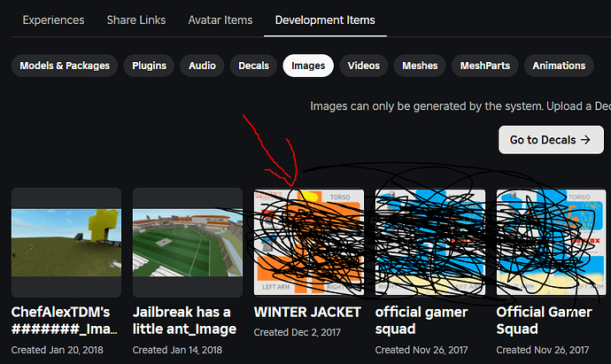Open the Jailbreak stadium image thumbnail
The image size is (611, 364).
click(x=188, y=243)
